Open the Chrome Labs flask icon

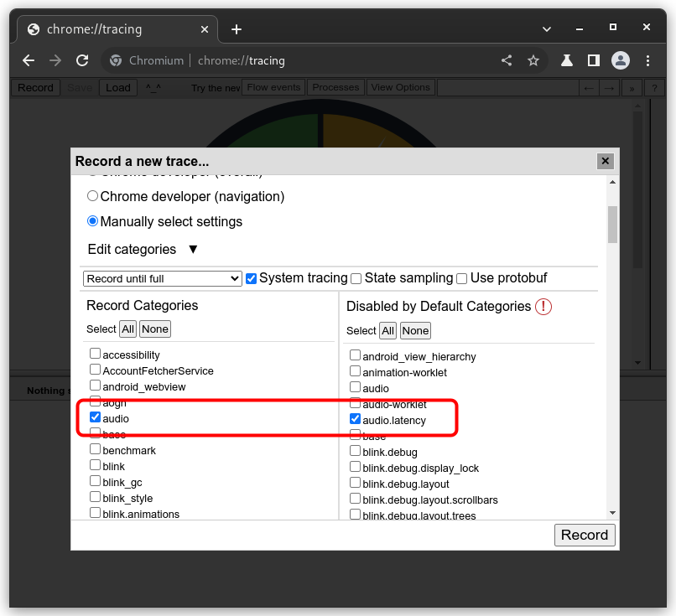(x=566, y=60)
